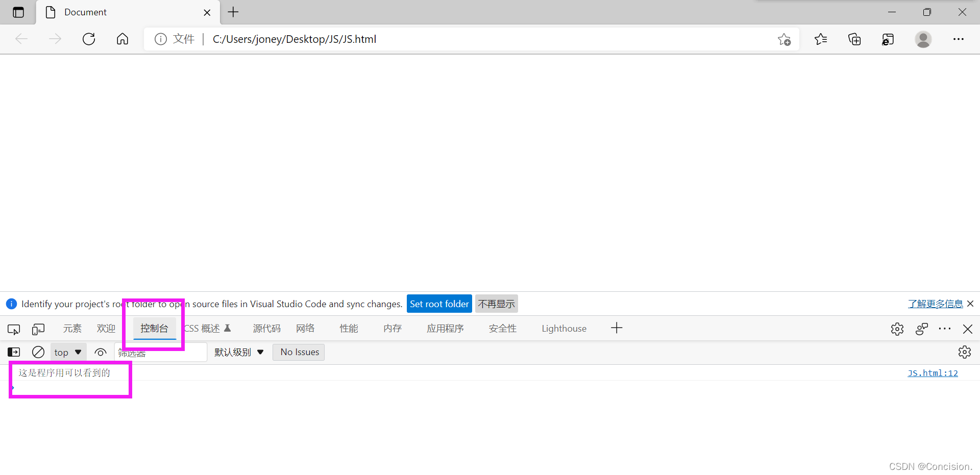The image size is (980, 475).
Task: Open the CSS 概述 tab
Action: pyautogui.click(x=208, y=328)
